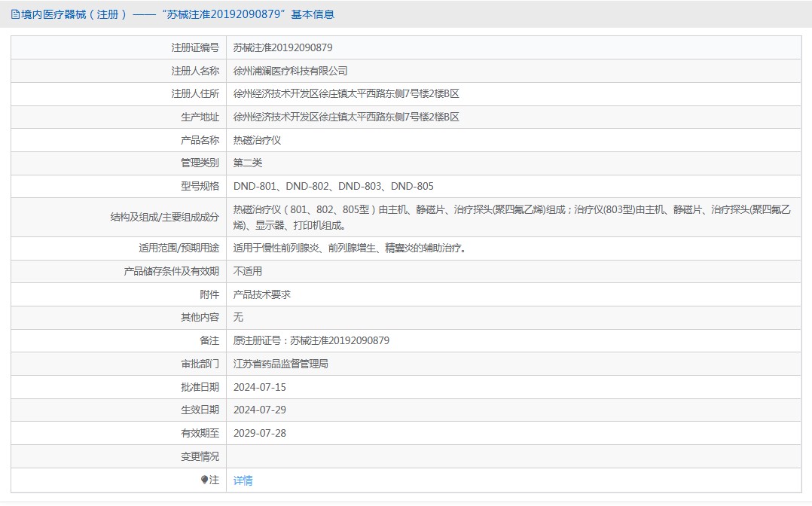Click the 原注册证号 remark value
The image size is (812, 506).
point(311,341)
